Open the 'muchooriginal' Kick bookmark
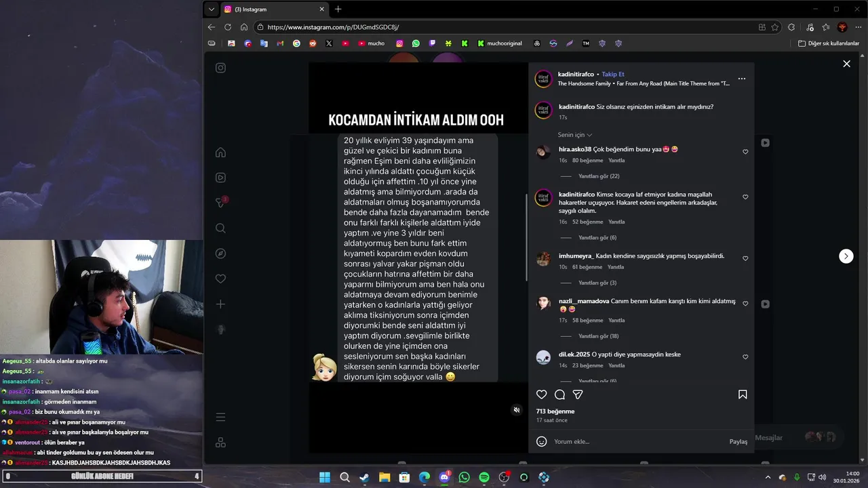This screenshot has width=868, height=488. (500, 43)
